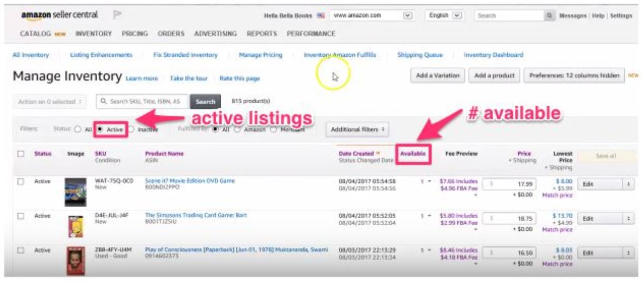Click the dark Search button
Screen dimensions: 644x285
206,102
